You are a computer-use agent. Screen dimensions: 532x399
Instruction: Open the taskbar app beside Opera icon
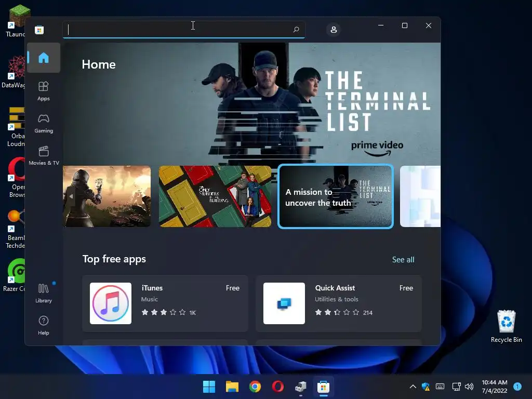(x=301, y=387)
